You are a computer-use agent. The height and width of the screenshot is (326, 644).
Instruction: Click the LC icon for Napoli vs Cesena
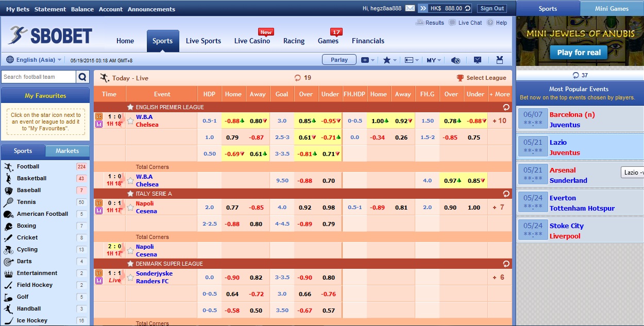tap(99, 203)
